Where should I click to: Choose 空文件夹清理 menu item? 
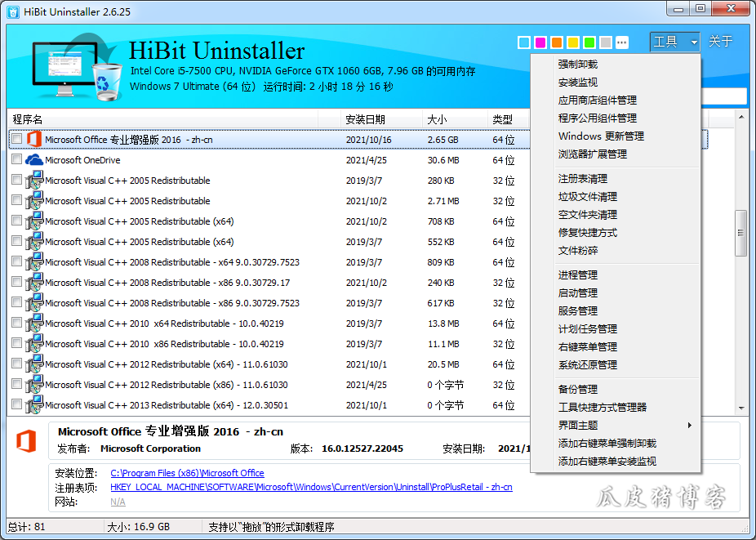click(616, 215)
